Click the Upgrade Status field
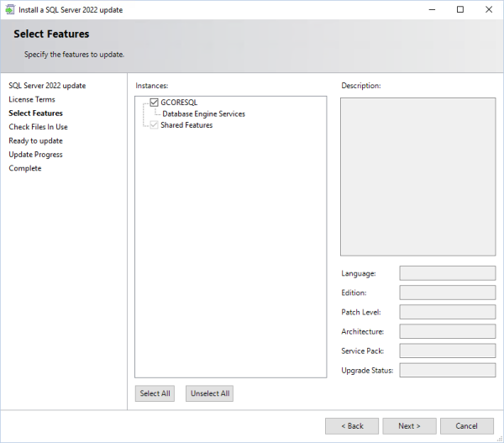504x443 pixels. (x=447, y=370)
